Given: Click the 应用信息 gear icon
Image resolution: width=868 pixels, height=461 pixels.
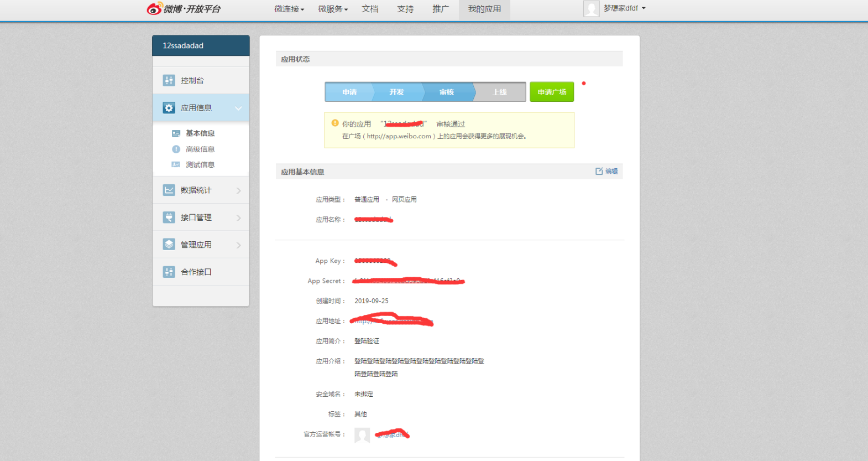Looking at the screenshot, I should 169,107.
